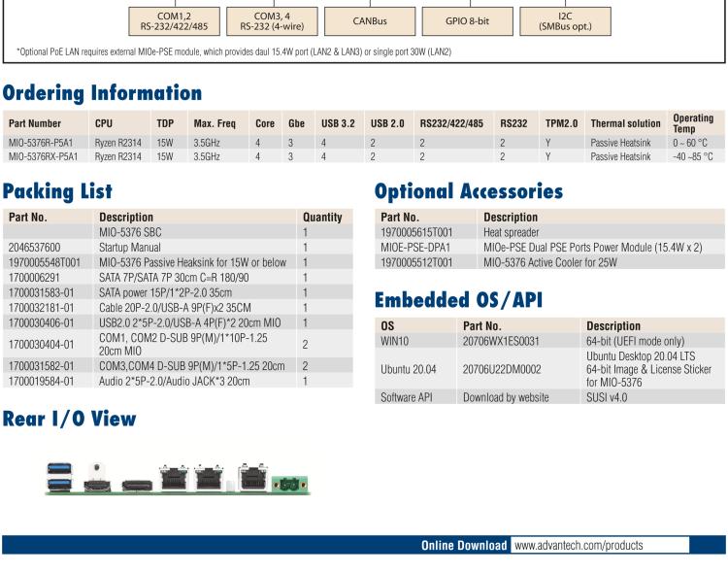
Task: Select the Ubuntu 20.04 OS entry
Action: (x=409, y=369)
